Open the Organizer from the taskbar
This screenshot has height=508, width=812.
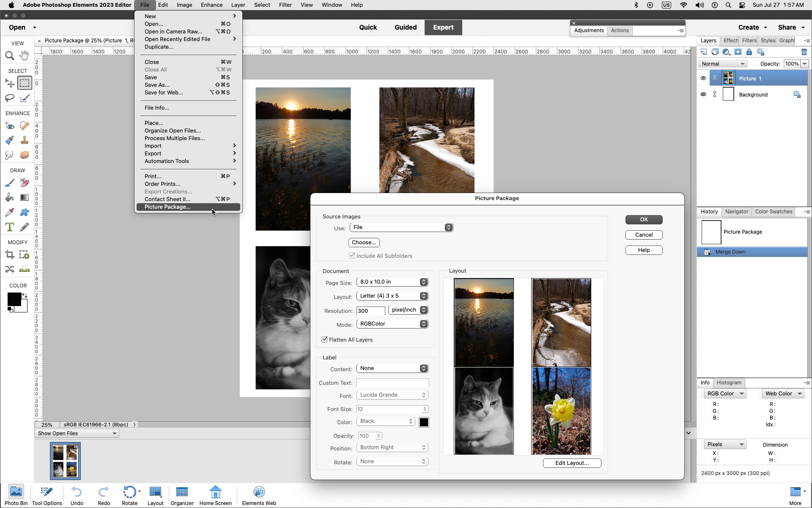(182, 493)
